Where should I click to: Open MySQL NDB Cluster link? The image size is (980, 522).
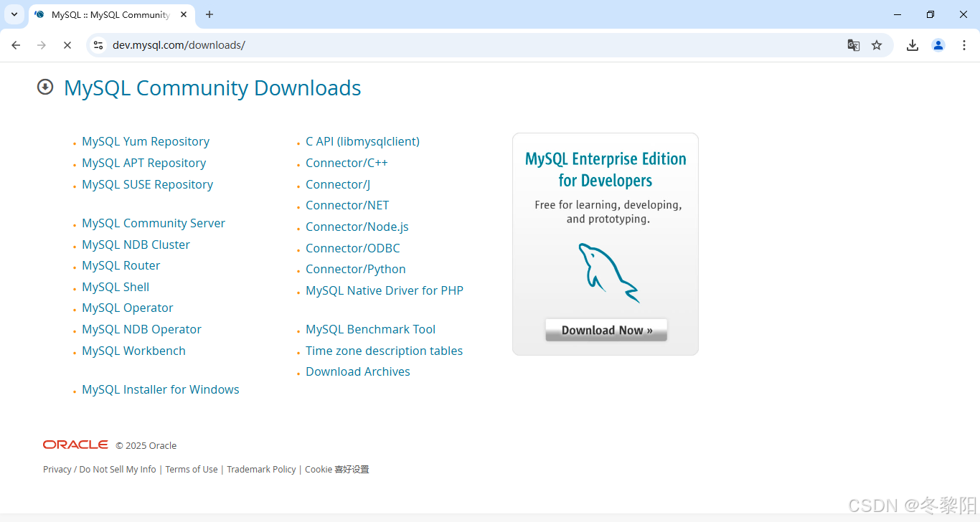(x=136, y=245)
